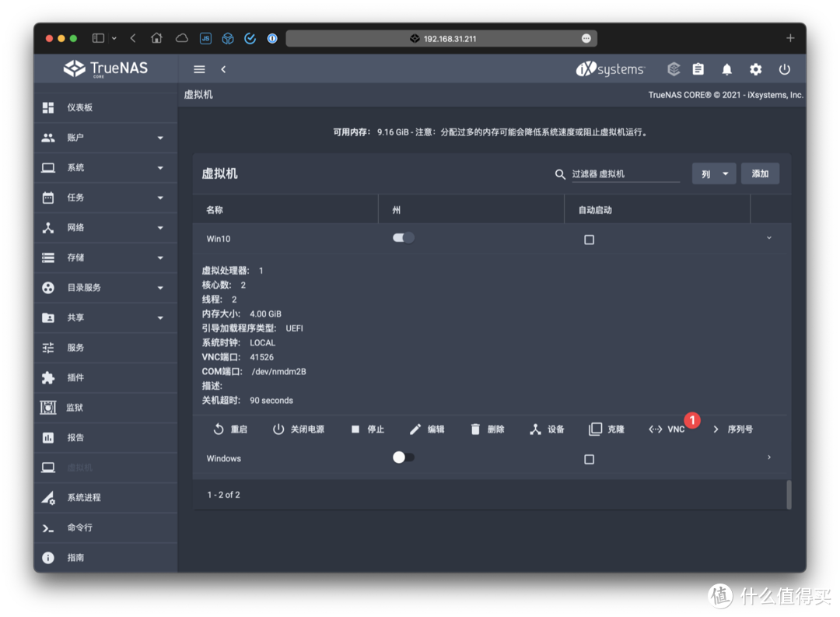The width and height of the screenshot is (840, 617).
Task: Turn off the Win10 state toggle
Action: [404, 238]
